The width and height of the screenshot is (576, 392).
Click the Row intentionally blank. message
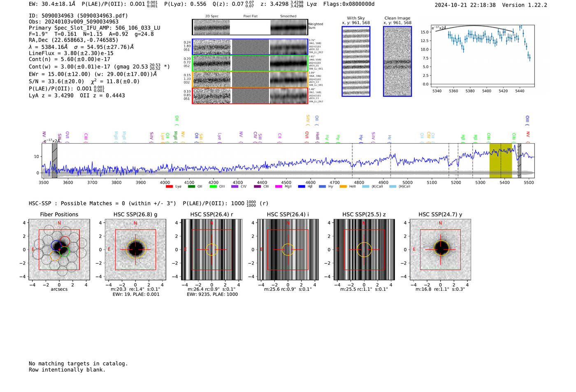[67, 370]
